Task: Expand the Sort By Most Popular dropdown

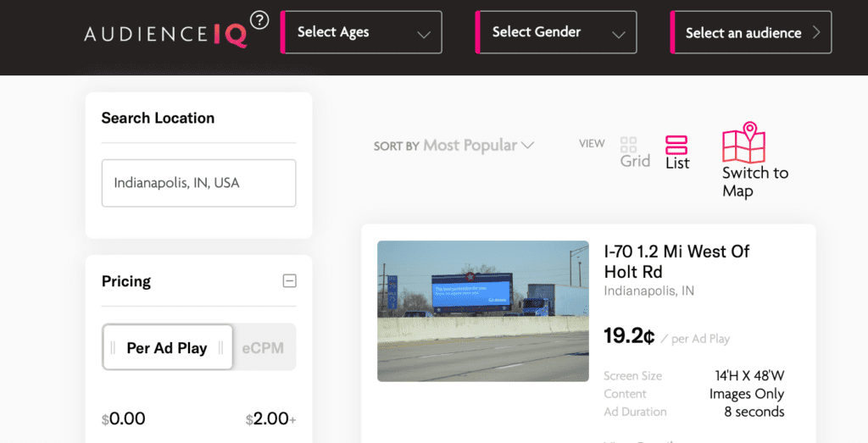Action: coord(478,146)
